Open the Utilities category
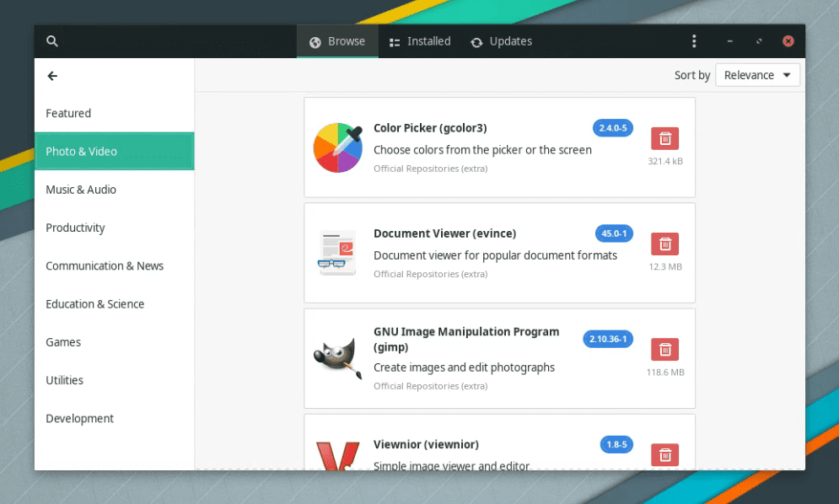Image resolution: width=839 pixels, height=504 pixels. 114,380
